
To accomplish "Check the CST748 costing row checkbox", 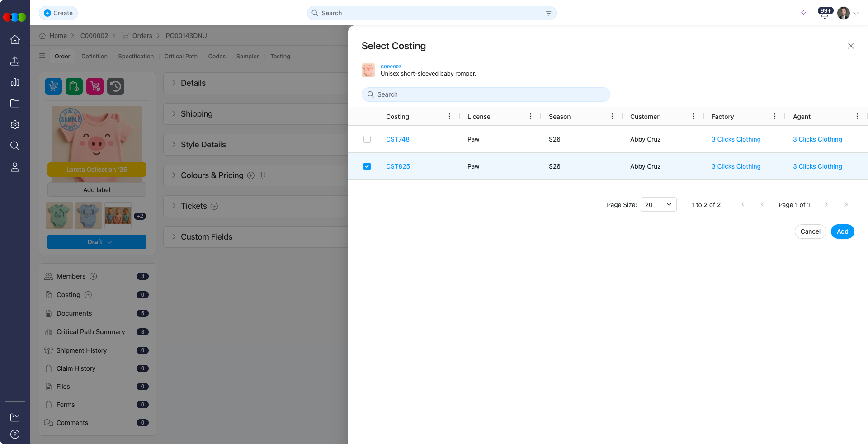I will pos(367,139).
